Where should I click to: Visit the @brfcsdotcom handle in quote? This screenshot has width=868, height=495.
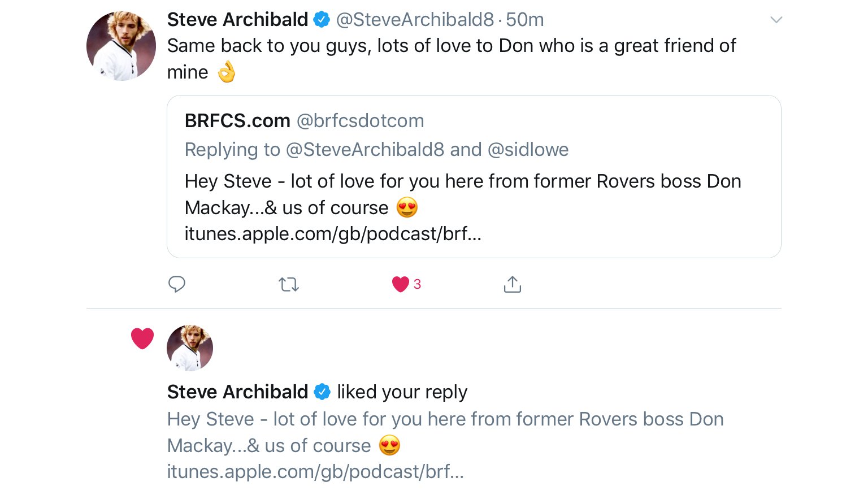360,120
